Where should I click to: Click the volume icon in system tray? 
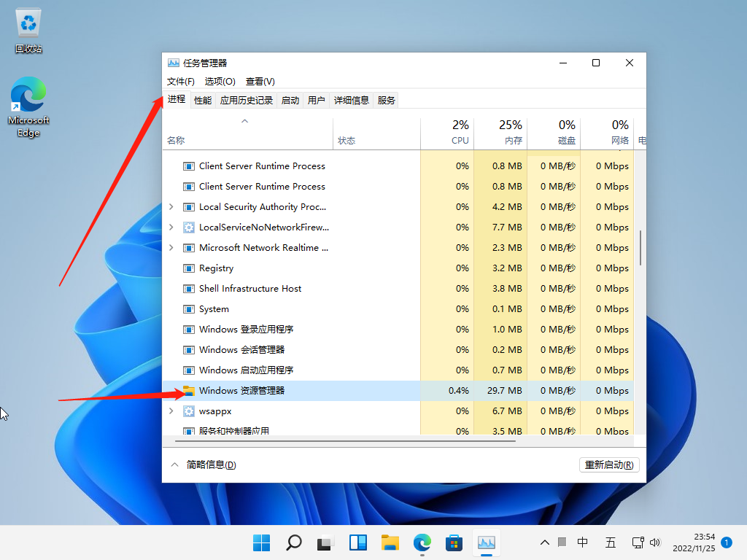[655, 542]
